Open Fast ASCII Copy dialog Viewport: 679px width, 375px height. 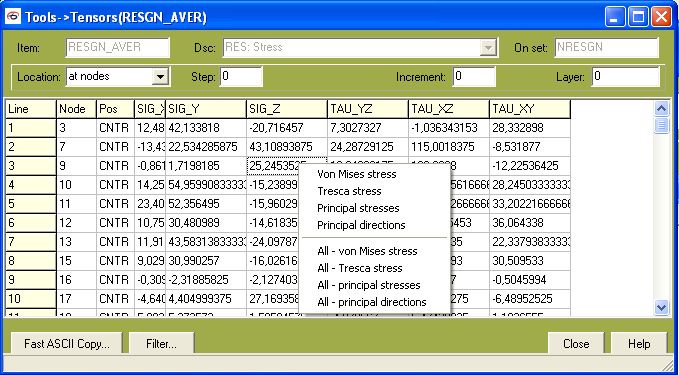tap(67, 344)
